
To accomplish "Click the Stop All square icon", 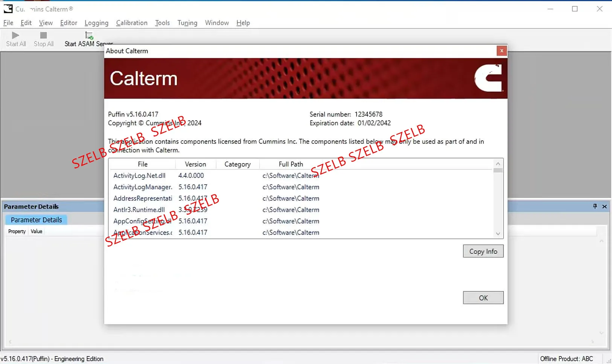I will click(x=44, y=35).
